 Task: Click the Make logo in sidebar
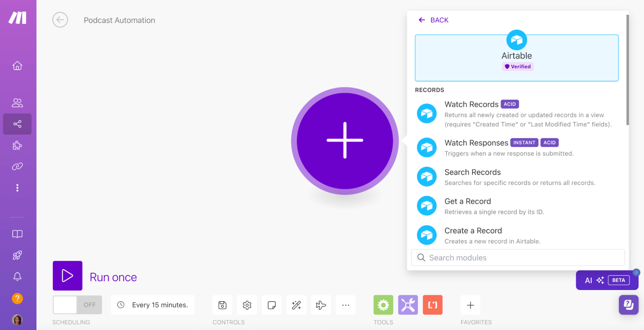pos(17,18)
